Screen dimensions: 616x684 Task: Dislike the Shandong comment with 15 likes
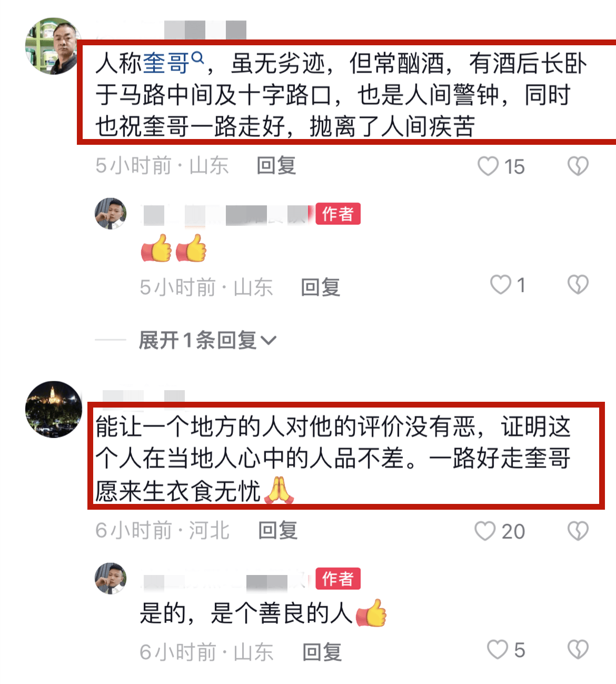(x=578, y=166)
